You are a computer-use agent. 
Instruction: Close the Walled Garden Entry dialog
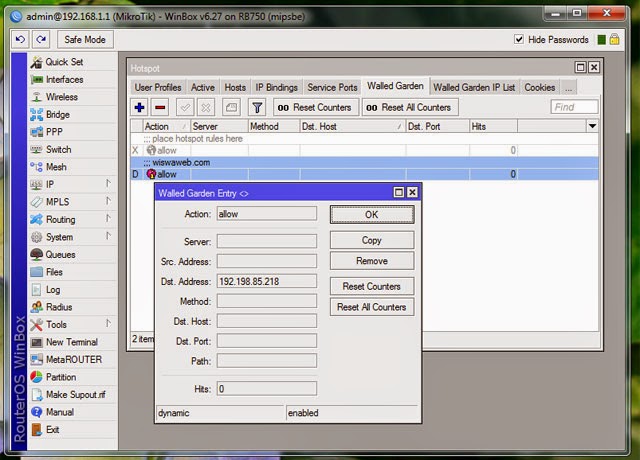coord(412,192)
